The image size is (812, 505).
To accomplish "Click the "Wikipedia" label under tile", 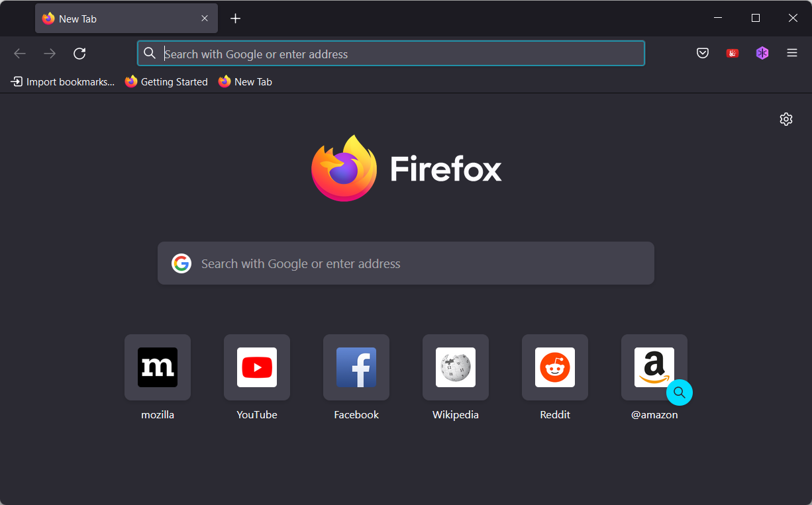I will (x=456, y=415).
